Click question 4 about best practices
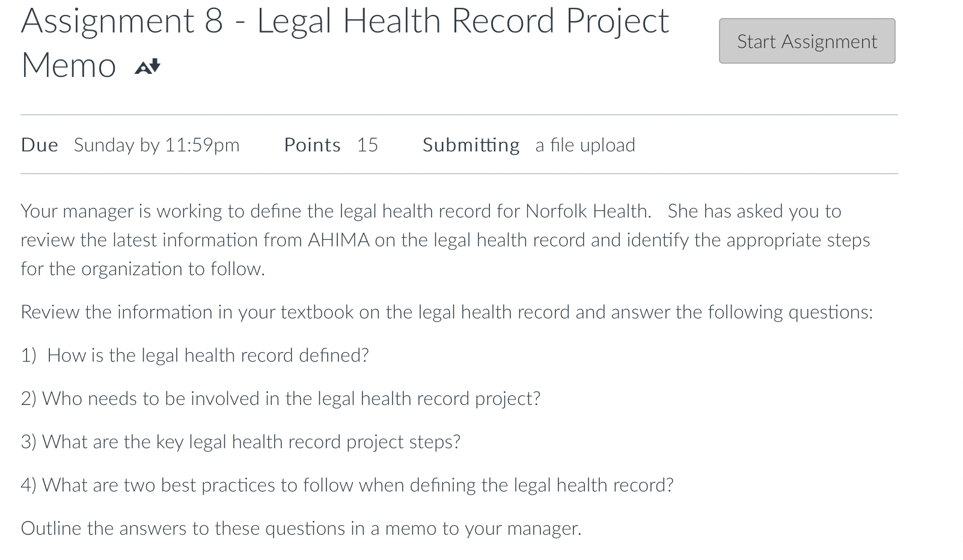Screen dimensions: 963x560 click(x=347, y=485)
